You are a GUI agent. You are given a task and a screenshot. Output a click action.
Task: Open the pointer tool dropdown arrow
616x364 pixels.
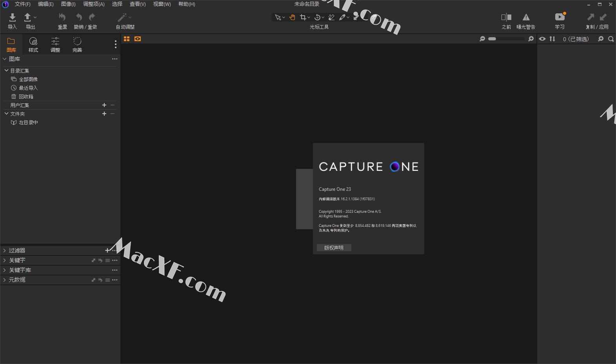pyautogui.click(x=283, y=18)
